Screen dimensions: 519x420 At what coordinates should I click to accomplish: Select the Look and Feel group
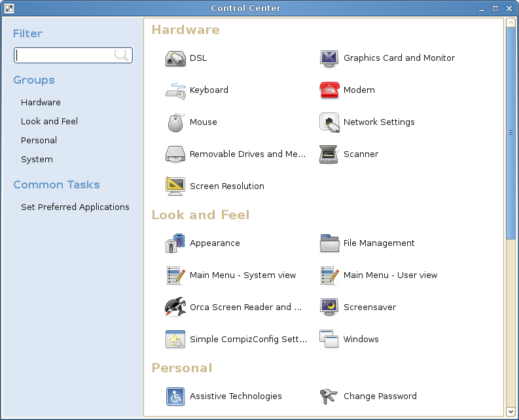coord(49,122)
